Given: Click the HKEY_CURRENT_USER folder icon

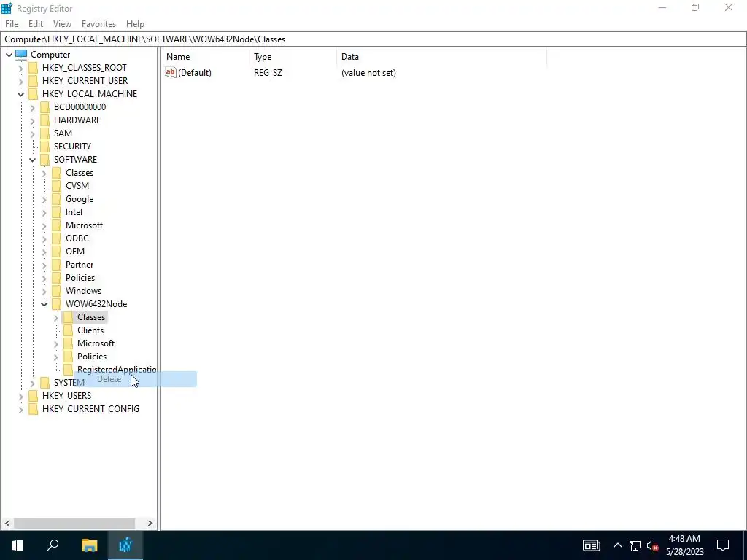Looking at the screenshot, I should pos(33,80).
